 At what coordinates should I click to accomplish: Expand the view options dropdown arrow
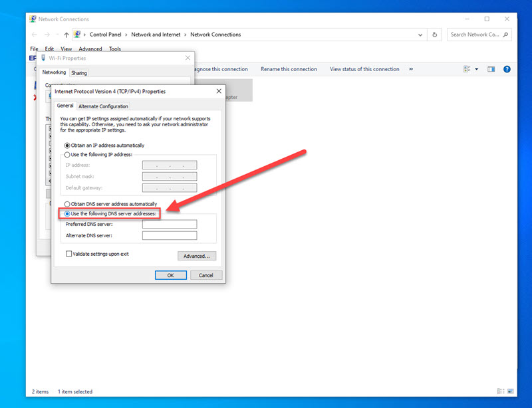pyautogui.click(x=476, y=69)
